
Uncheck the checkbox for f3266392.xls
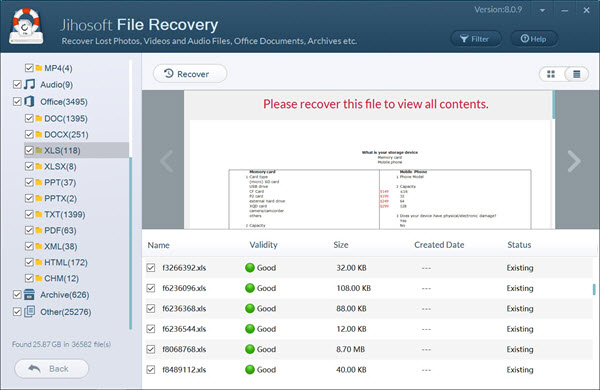(151, 268)
